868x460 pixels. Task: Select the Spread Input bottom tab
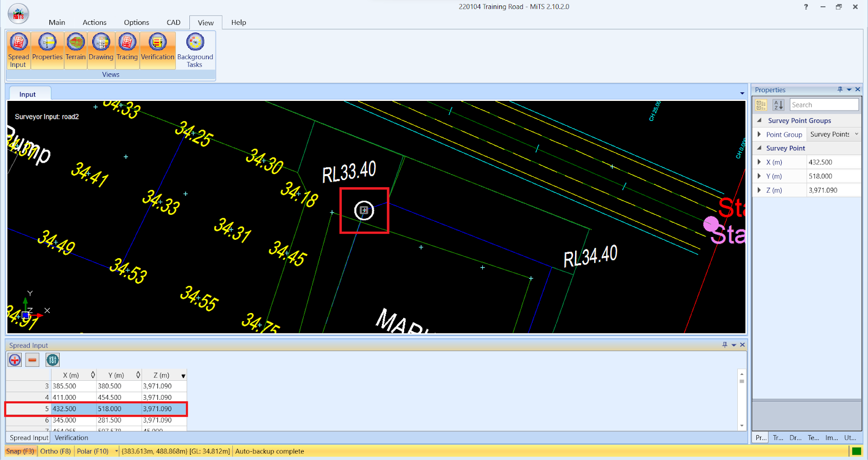(x=29, y=438)
